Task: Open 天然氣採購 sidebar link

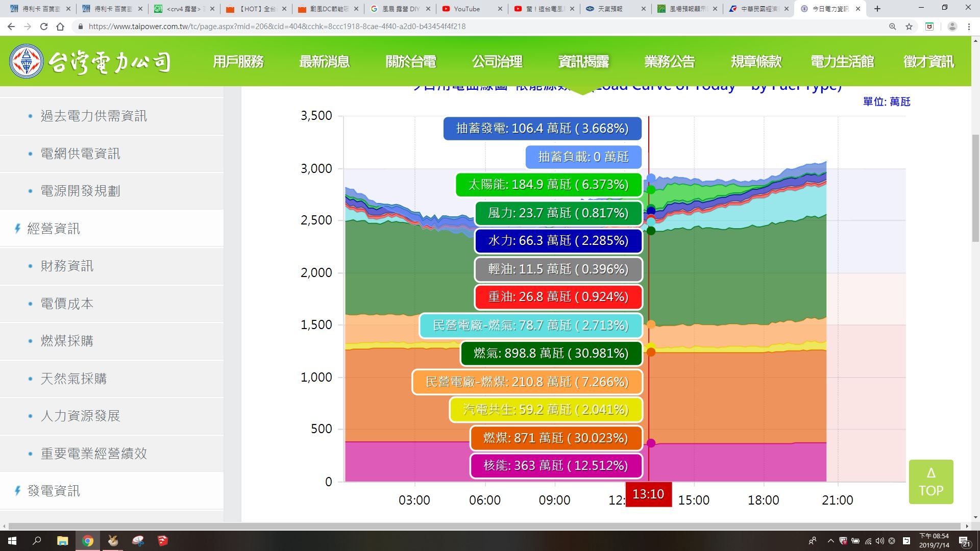Action: [74, 379]
